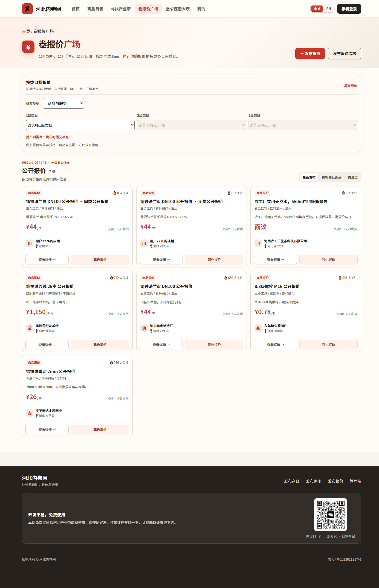
Task: Open the 2级类目 dropdown
Action: (192, 125)
